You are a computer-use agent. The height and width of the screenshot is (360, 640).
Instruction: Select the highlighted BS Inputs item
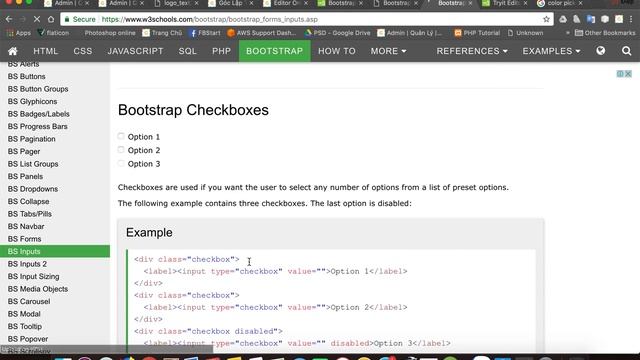click(x=55, y=251)
